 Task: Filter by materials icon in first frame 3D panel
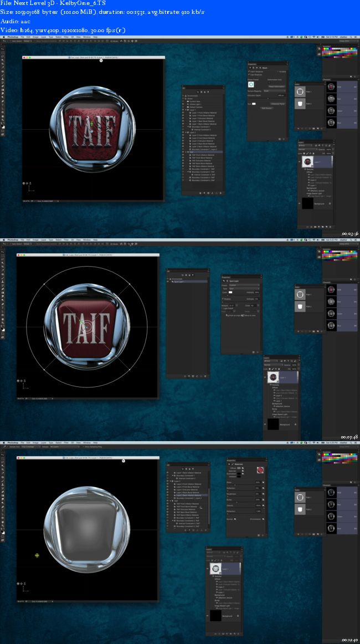tap(205, 92)
